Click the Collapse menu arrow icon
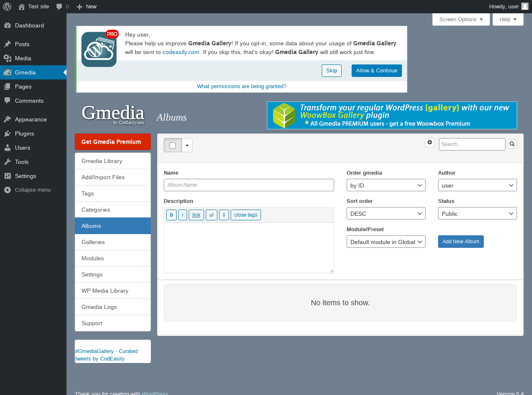 pos(7,190)
